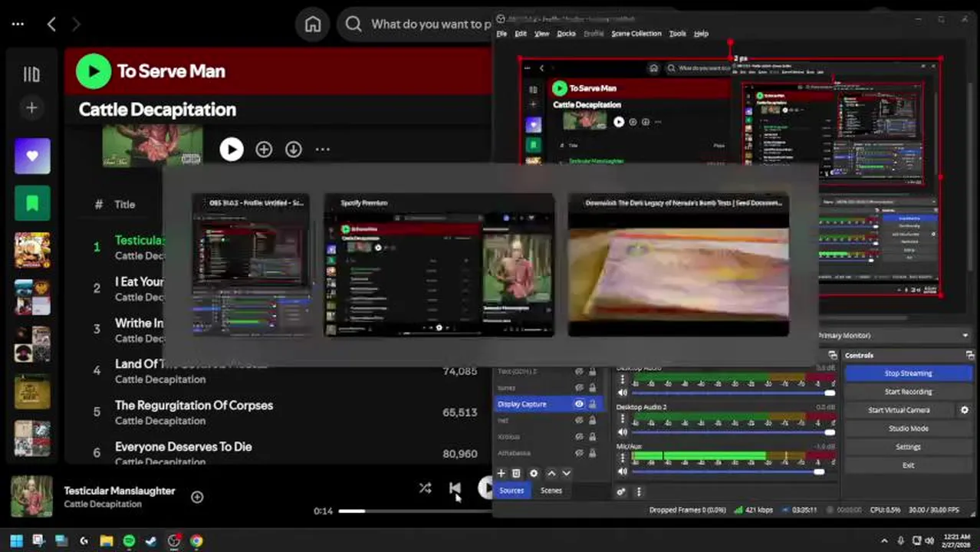
Task: Open the OBS View menu
Action: tap(541, 34)
